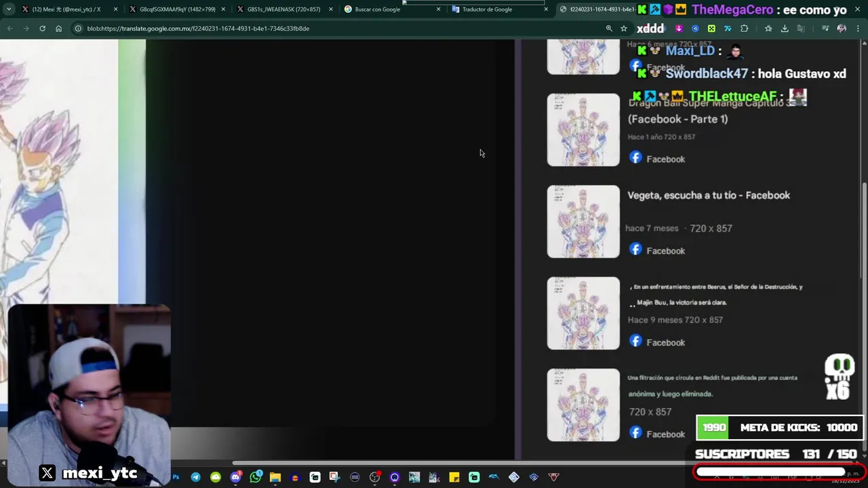Open the browser profile avatar
Screen dimensions: 868x488
pyautogui.click(x=842, y=28)
